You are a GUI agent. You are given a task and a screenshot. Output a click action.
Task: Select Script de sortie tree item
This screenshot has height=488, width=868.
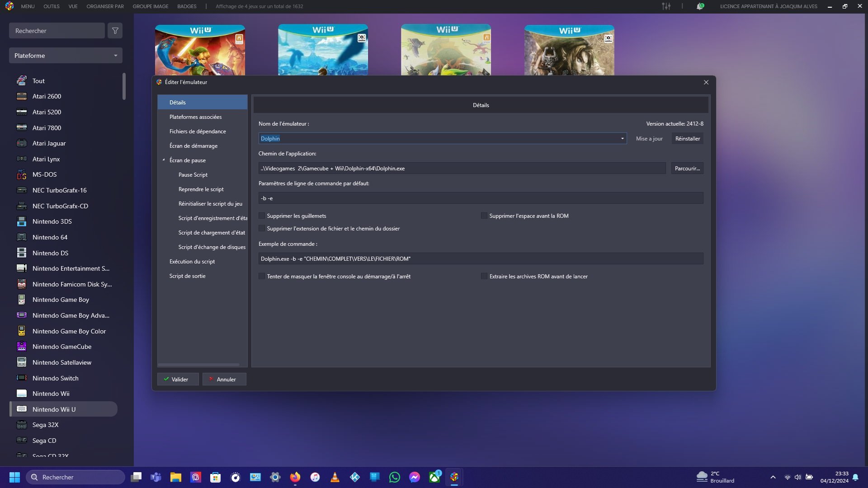[x=188, y=276]
